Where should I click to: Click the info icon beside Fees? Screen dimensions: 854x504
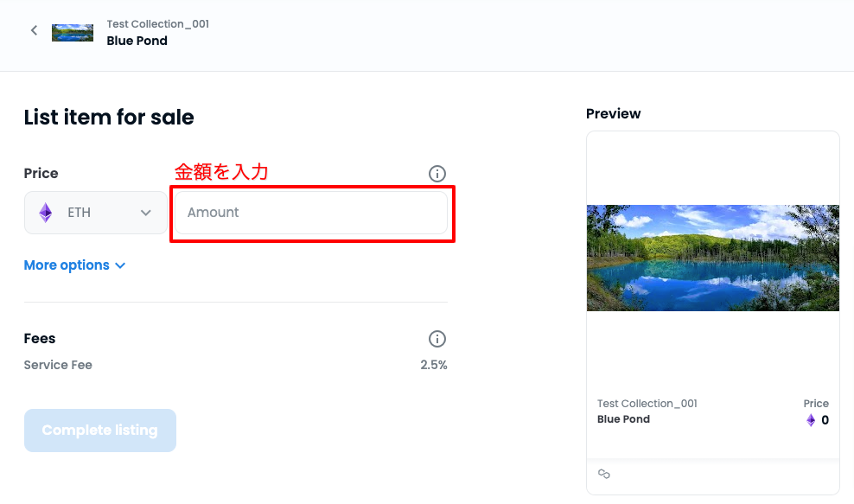[437, 339]
